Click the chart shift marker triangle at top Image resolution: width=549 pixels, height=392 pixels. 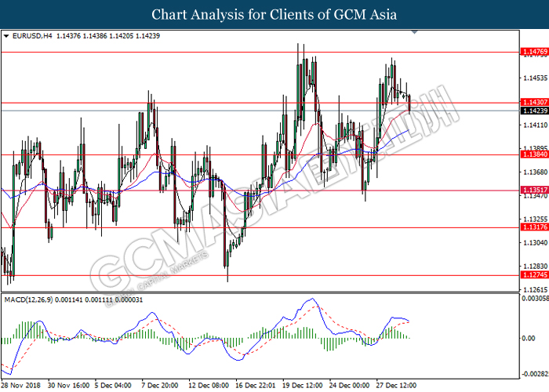tap(415, 32)
